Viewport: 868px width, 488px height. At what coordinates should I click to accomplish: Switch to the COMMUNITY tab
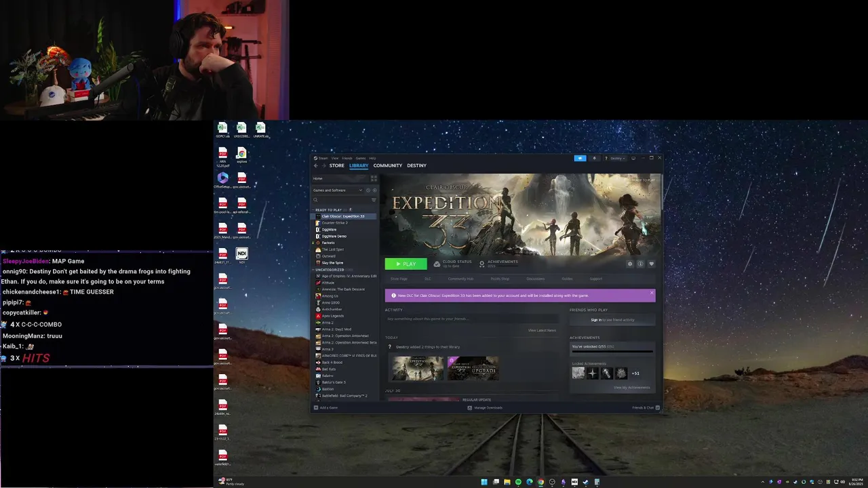[388, 165]
